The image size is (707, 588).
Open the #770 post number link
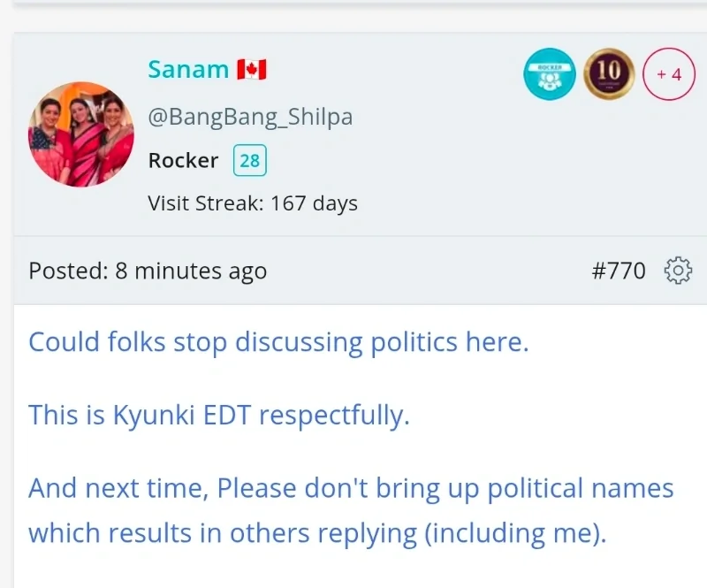[x=619, y=271]
